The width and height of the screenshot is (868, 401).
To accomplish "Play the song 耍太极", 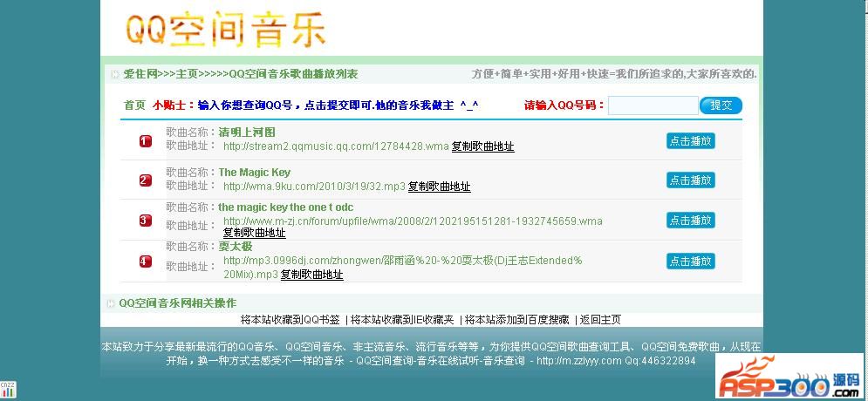I will point(690,261).
